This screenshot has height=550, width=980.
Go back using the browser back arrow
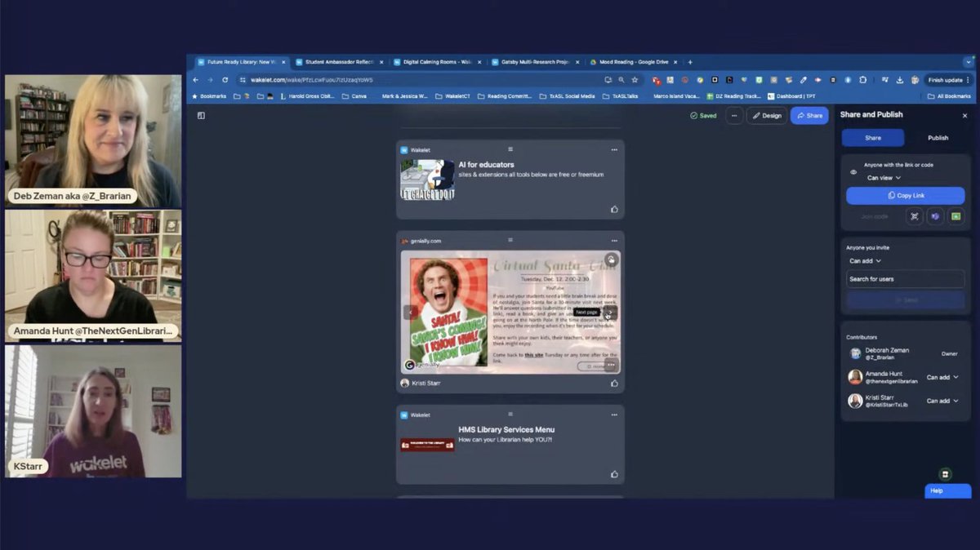click(195, 80)
